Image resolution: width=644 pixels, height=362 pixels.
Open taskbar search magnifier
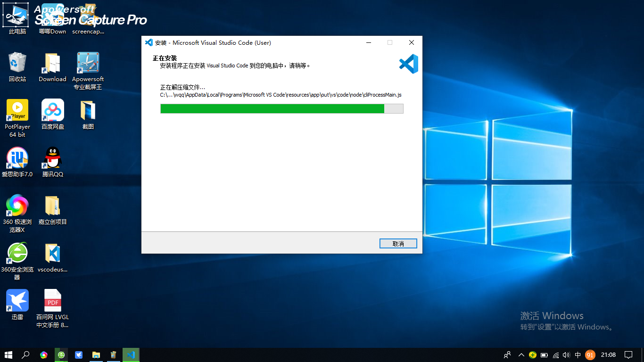click(x=26, y=355)
